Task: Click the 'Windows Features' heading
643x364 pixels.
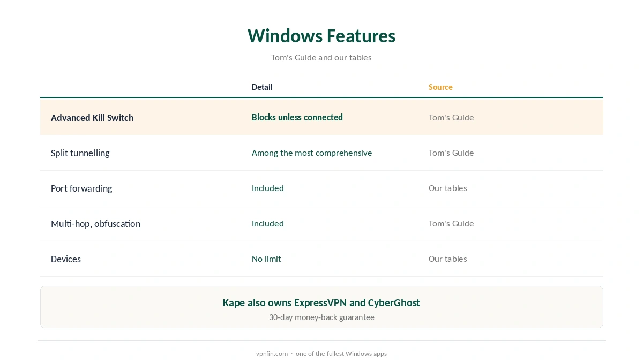Action: (322, 36)
